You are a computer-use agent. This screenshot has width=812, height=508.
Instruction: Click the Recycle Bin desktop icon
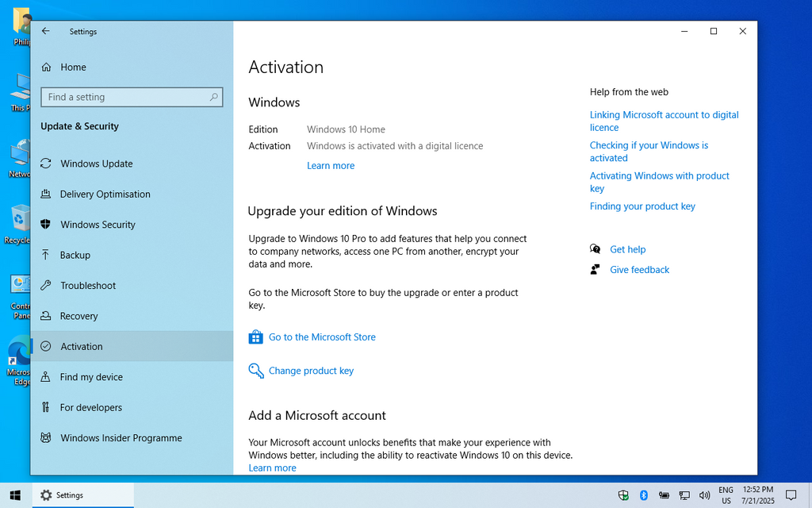(x=18, y=225)
